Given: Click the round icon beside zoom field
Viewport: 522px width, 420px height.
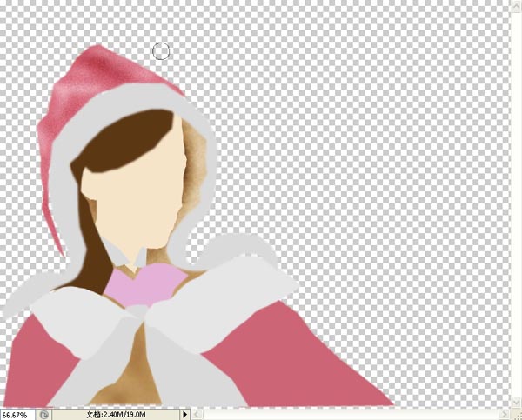Looking at the screenshot, I should [44, 415].
